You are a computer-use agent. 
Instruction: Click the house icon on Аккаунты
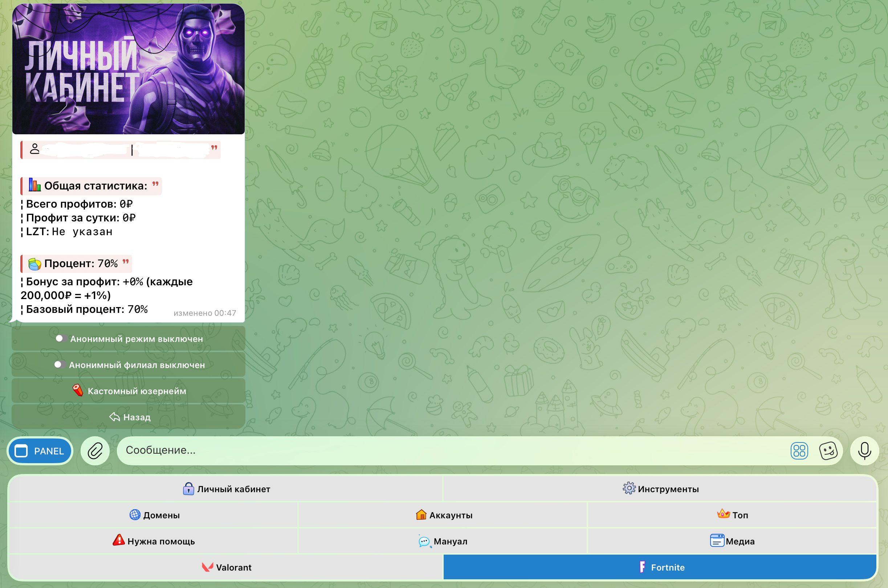(421, 515)
